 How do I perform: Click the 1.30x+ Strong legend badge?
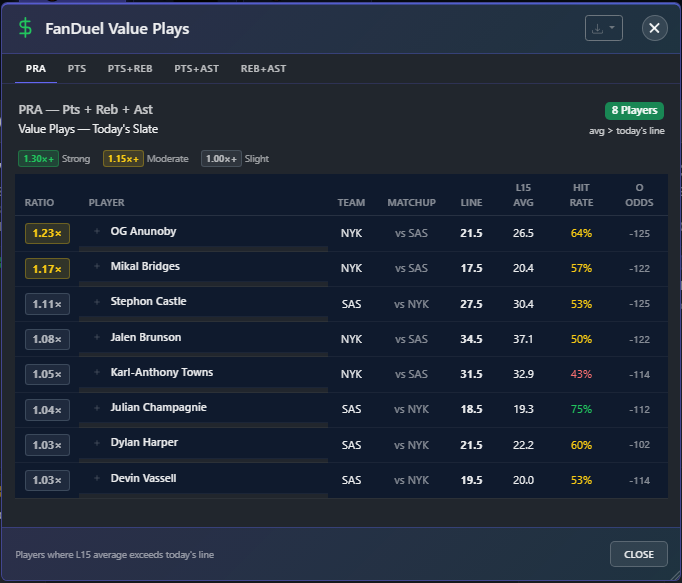(38, 159)
